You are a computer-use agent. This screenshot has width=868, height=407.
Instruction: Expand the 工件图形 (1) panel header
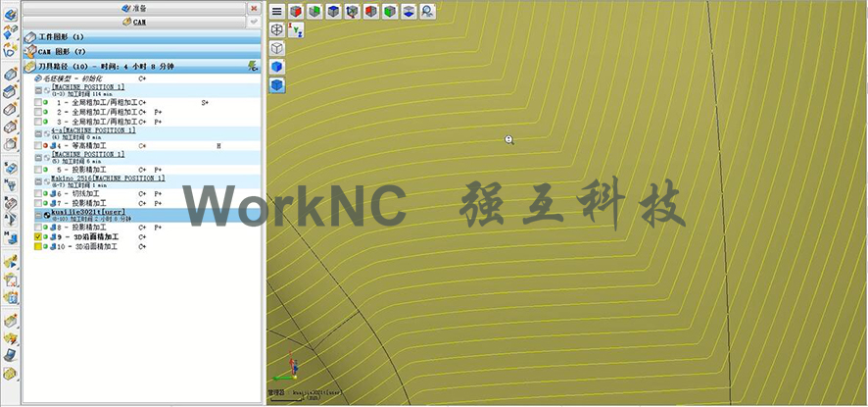(142, 36)
